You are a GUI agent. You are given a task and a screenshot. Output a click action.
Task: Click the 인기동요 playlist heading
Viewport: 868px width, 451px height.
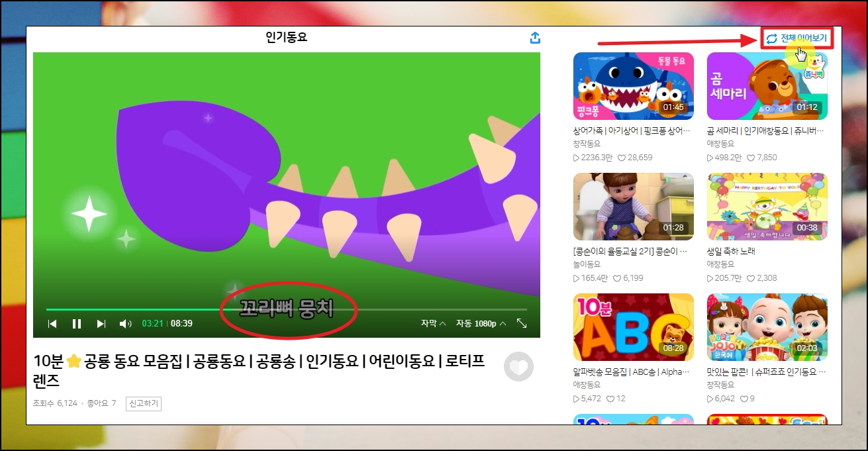coord(287,37)
